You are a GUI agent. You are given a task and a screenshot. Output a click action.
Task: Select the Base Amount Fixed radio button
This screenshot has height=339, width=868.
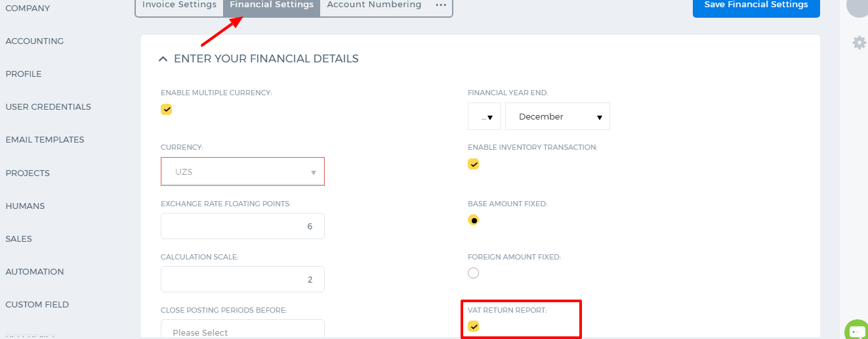point(474,220)
